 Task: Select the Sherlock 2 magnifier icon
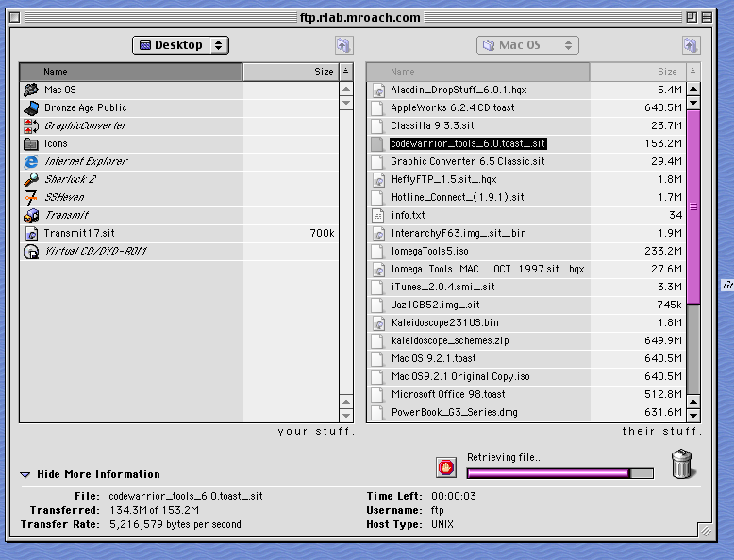coord(30,179)
